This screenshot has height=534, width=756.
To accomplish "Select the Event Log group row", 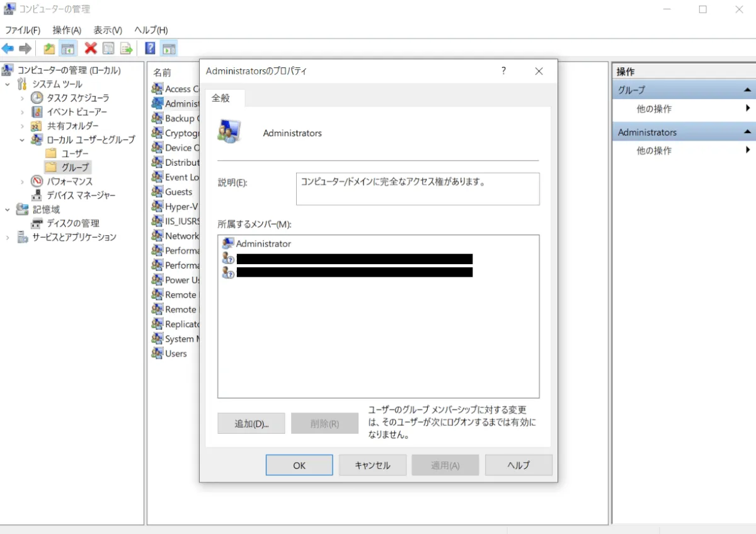I will (175, 177).
